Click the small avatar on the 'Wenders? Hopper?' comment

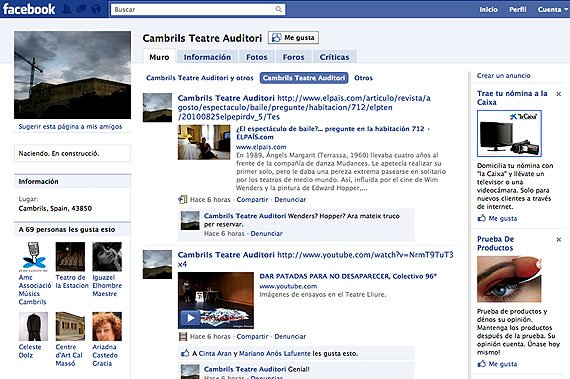click(190, 221)
